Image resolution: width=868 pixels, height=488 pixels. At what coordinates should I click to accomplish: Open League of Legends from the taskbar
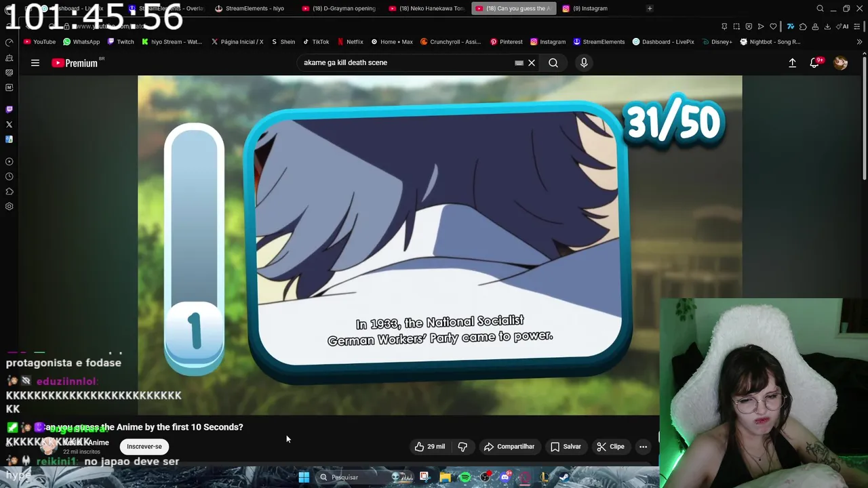[x=544, y=477]
